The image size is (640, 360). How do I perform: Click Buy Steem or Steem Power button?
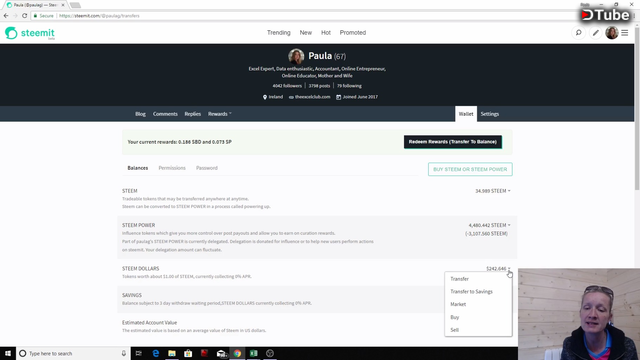pyautogui.click(x=470, y=169)
